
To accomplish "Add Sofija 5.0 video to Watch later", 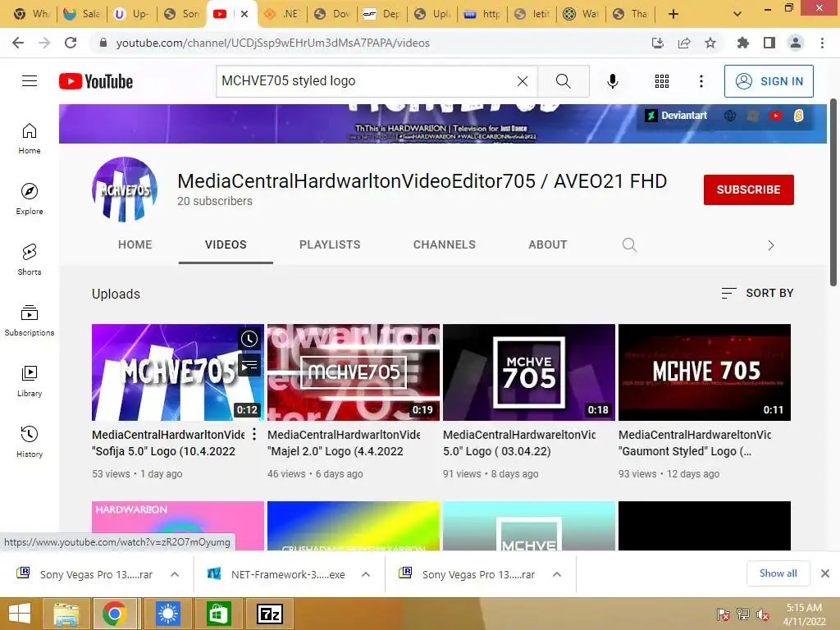I will click(249, 339).
